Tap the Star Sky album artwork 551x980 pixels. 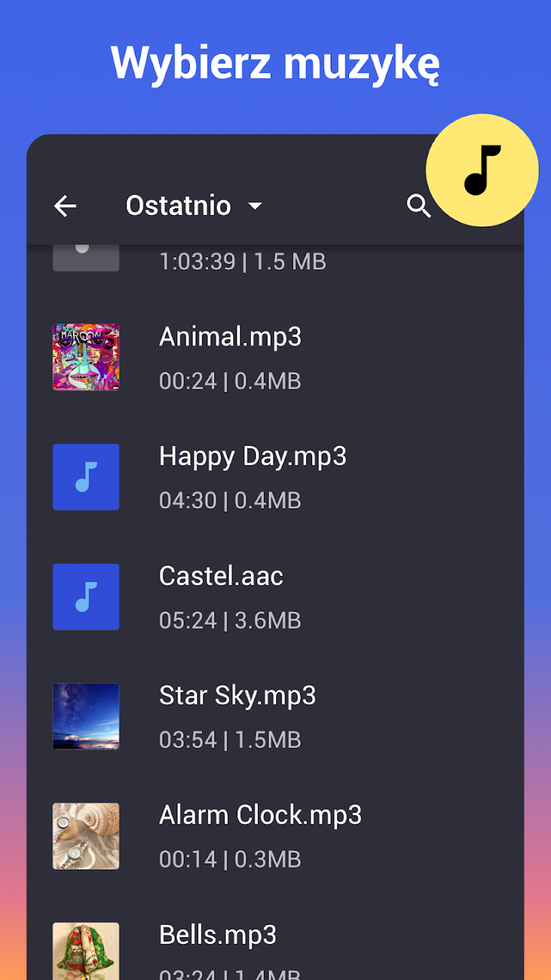click(86, 717)
